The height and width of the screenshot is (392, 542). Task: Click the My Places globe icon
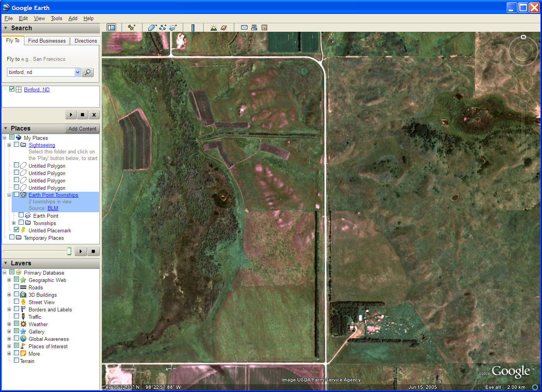coord(18,138)
